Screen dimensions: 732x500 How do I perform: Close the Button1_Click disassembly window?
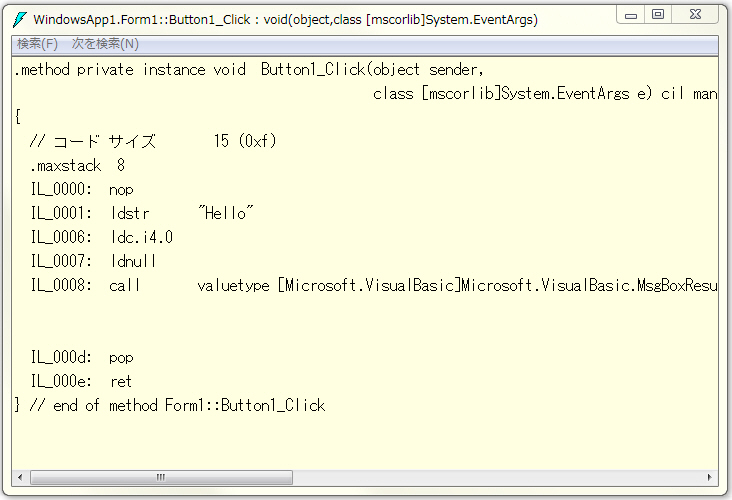696,15
